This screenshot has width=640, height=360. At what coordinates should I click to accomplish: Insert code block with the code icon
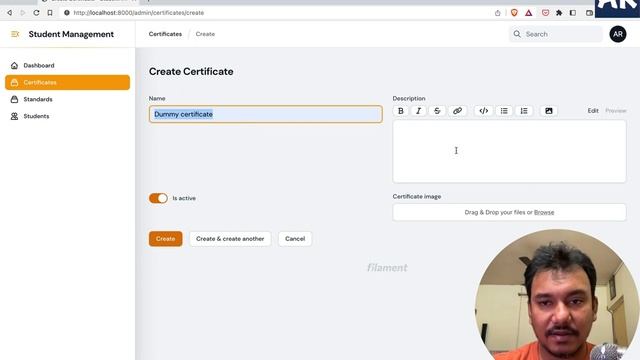[484, 111]
